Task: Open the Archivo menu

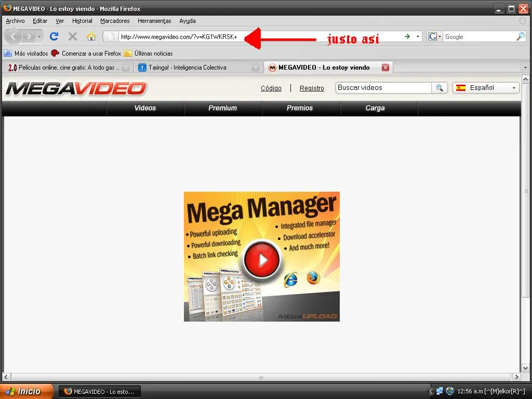Action: point(15,21)
